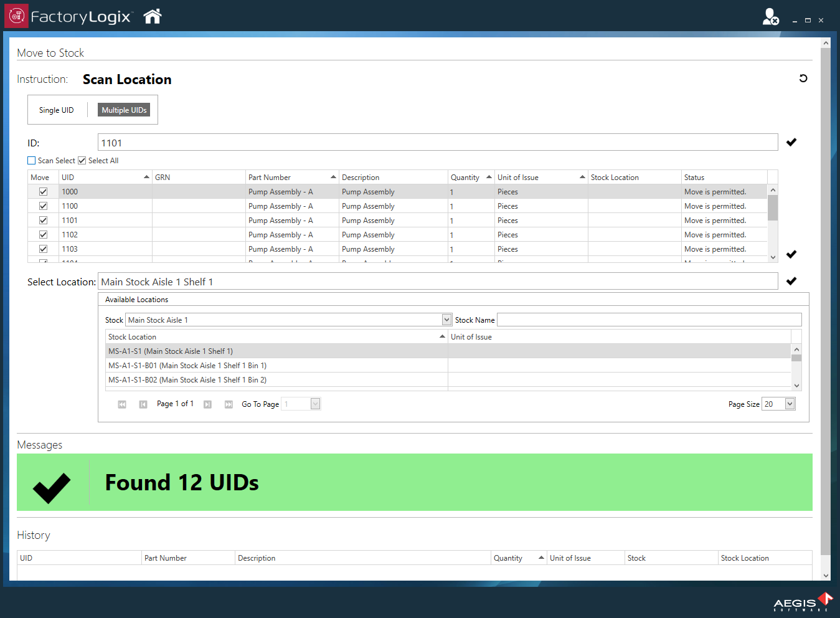Switch to the Single UID tab
Viewport: 840px width, 618px height.
point(56,110)
